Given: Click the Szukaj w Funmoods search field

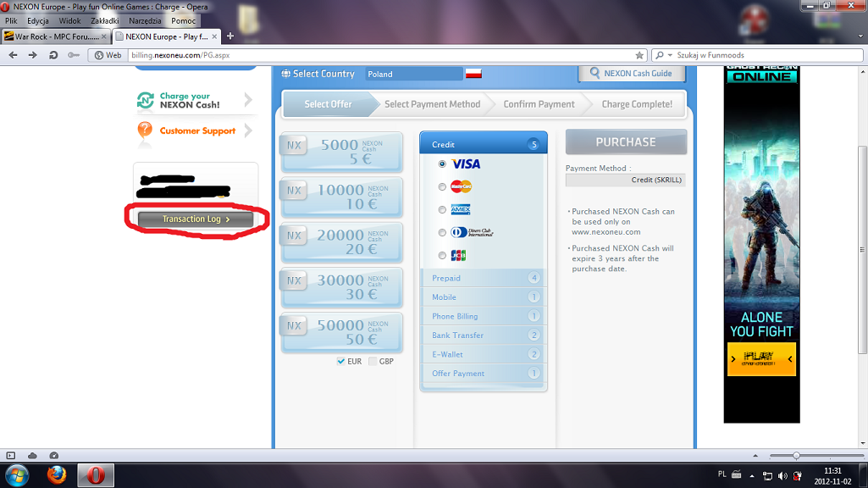Looking at the screenshot, I should (x=768, y=55).
